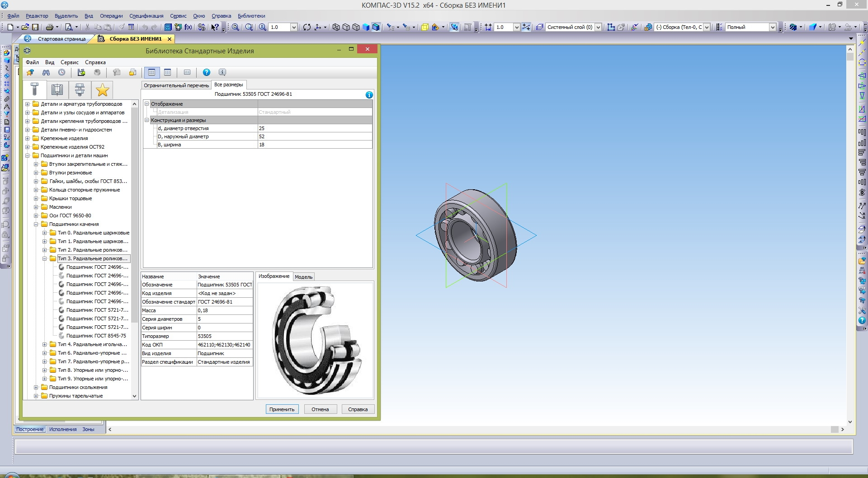Collapse Подшипники качения node
Screen dimensions: 868x478
[x=36, y=224]
